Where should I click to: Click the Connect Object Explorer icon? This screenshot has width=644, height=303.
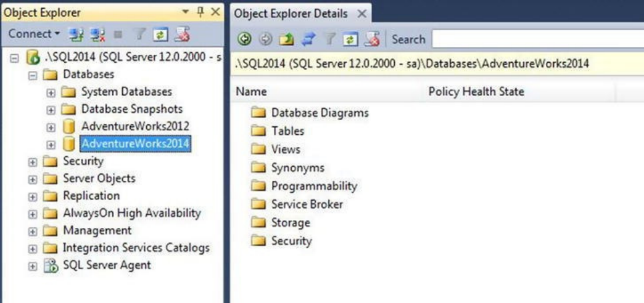pos(76,34)
